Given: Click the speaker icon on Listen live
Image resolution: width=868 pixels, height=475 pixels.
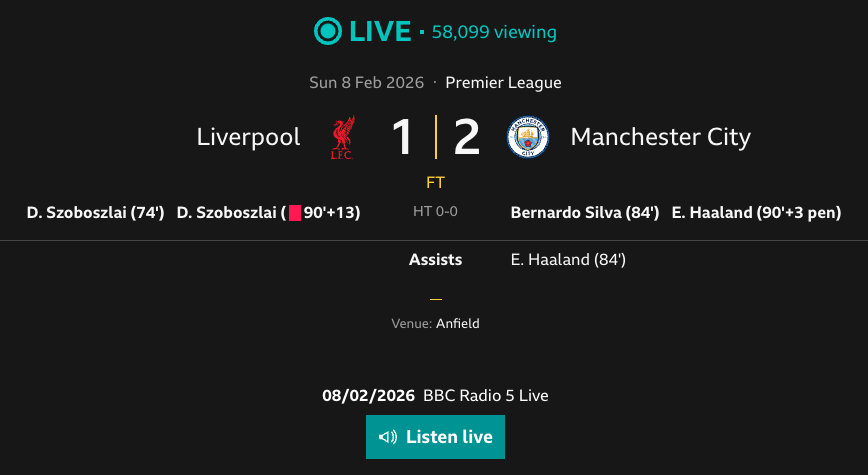Looking at the screenshot, I should pyautogui.click(x=388, y=437).
